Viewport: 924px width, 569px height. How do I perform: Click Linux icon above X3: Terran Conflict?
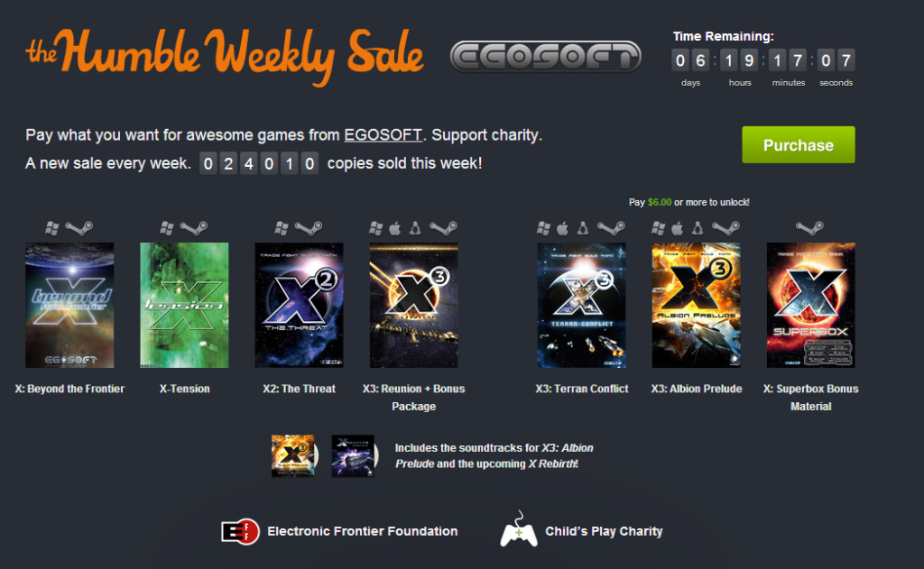point(583,228)
